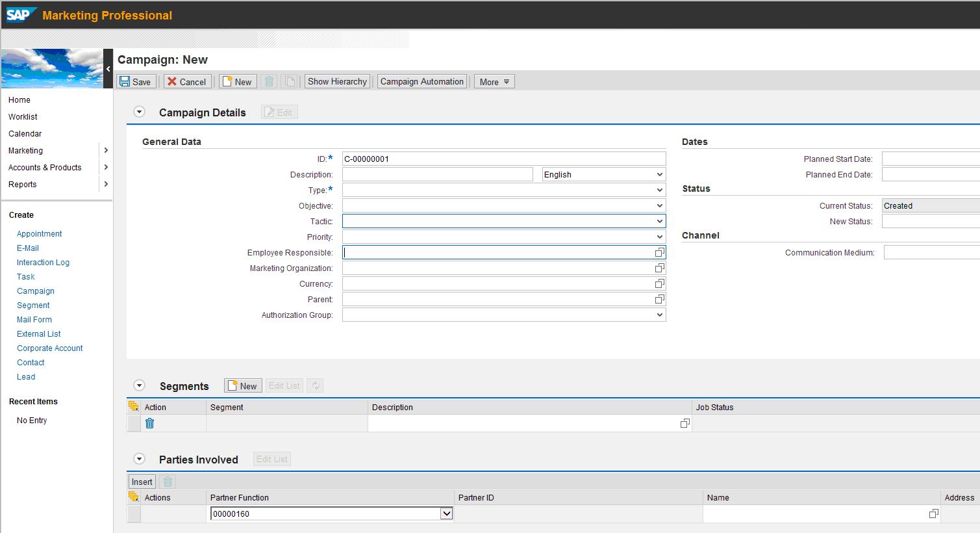Delete the segment row with trash icon
This screenshot has width=980, height=533.
click(x=150, y=423)
